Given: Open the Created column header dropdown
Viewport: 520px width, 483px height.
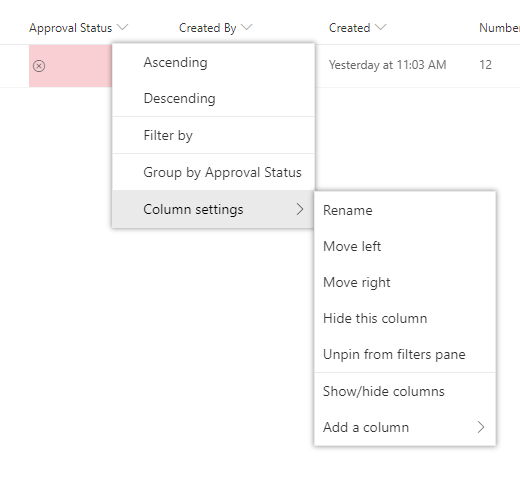Looking at the screenshot, I should (381, 27).
